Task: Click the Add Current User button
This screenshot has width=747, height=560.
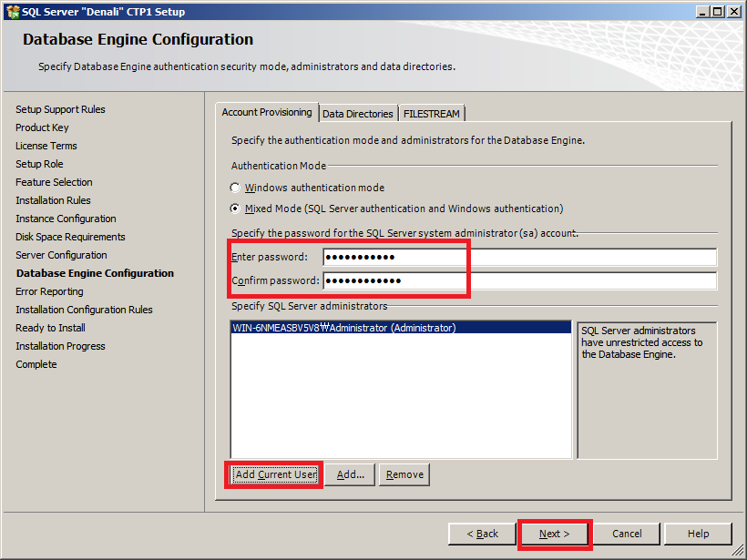Action: click(276, 474)
